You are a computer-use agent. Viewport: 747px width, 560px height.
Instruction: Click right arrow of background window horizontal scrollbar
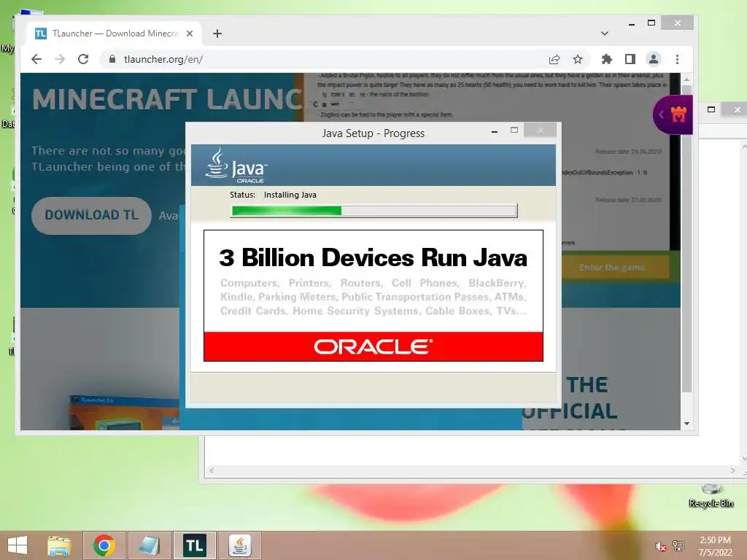tap(732, 470)
